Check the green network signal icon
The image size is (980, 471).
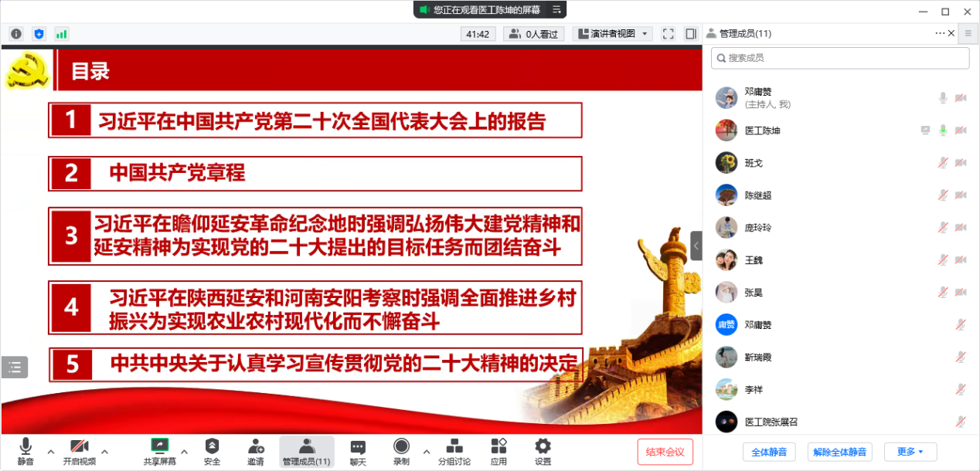(x=61, y=34)
